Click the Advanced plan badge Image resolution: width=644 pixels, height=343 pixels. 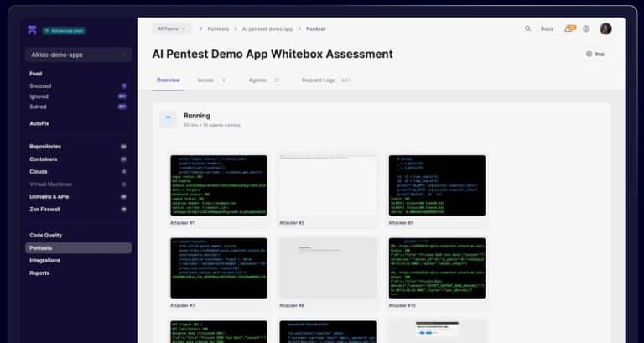coord(64,31)
